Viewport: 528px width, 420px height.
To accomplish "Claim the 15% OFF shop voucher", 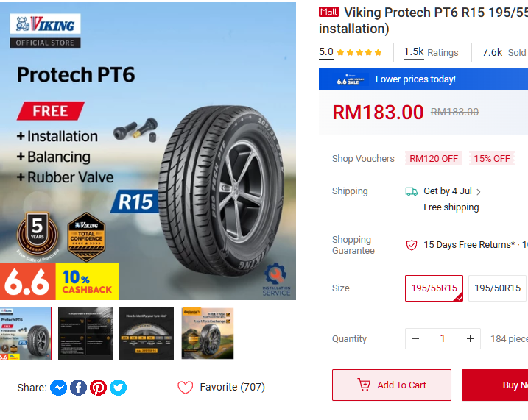I will tap(492, 159).
